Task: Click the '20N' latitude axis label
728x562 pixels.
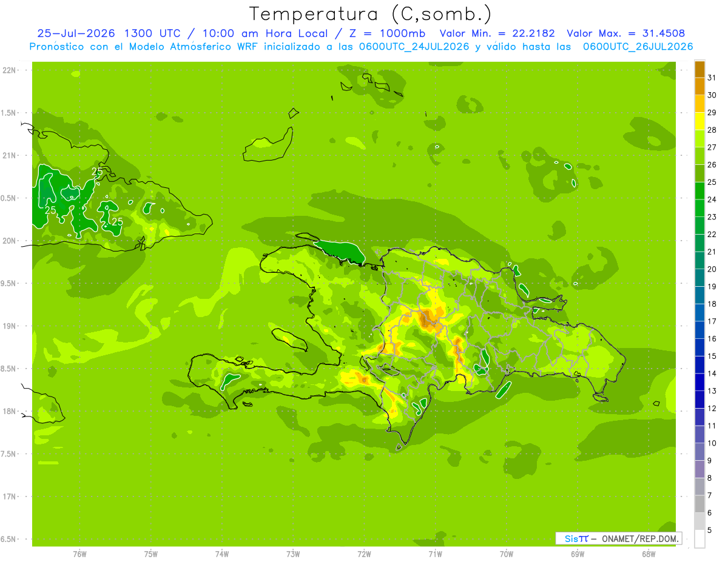Action: click(x=10, y=241)
